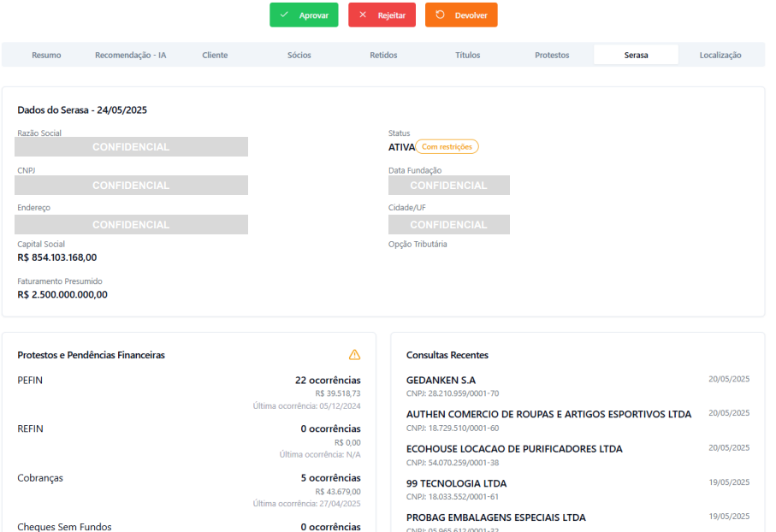Click the red Rejeitar button
This screenshot has width=776, height=532.
(382, 15)
